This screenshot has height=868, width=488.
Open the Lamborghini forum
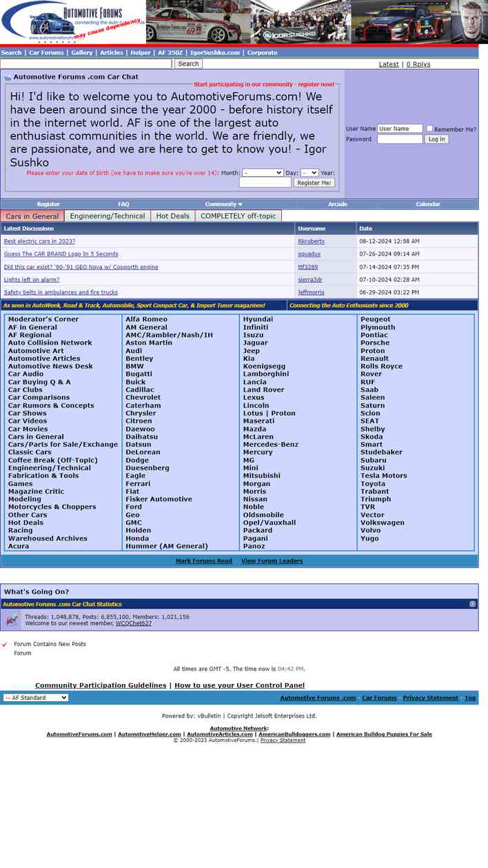point(266,374)
